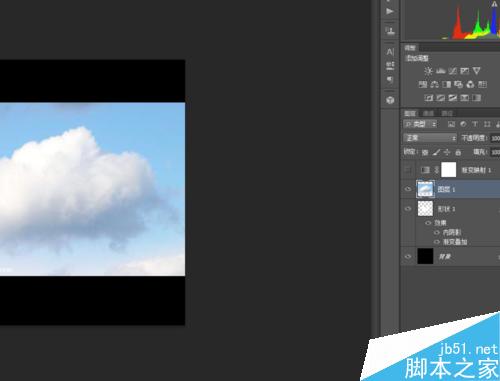Click the lock transparent pixels icon
This screenshot has width=500, height=381.
(x=425, y=152)
